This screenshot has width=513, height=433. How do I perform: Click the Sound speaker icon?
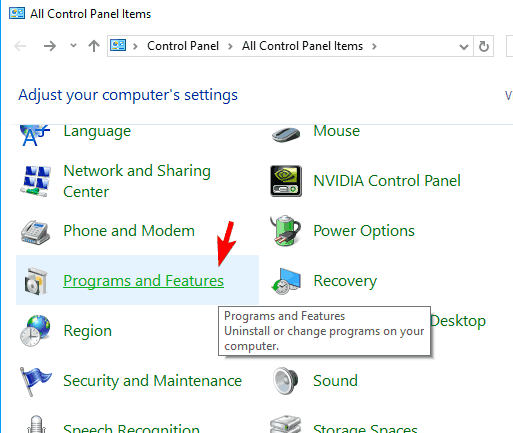click(x=285, y=381)
